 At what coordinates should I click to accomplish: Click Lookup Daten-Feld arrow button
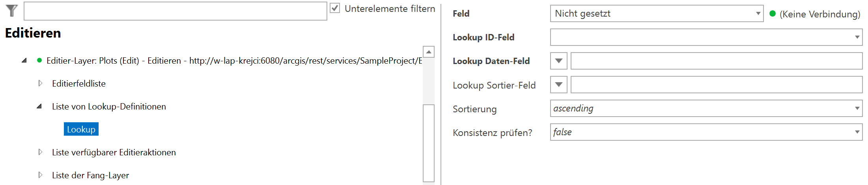pos(558,61)
